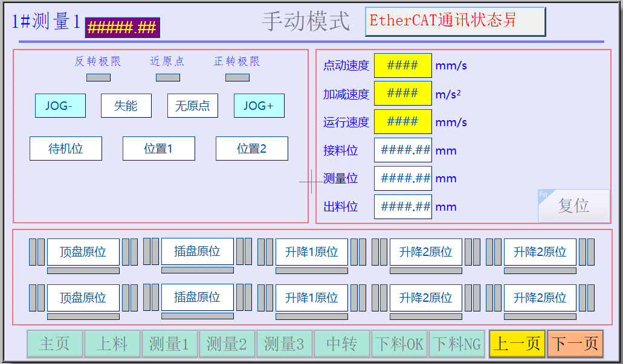
Task: Select the 位置2 button
Action: click(251, 148)
